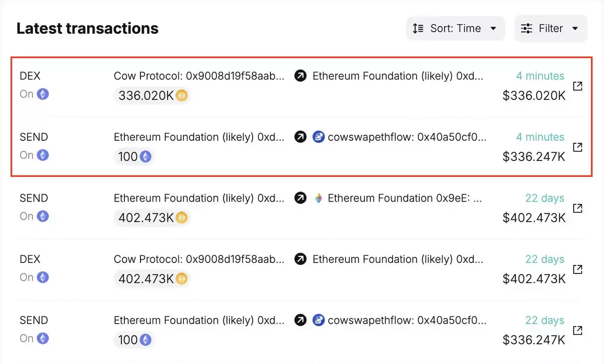The width and height of the screenshot is (604, 364).
Task: Click Ethereum Foundation logo in third row
Action: 318,198
